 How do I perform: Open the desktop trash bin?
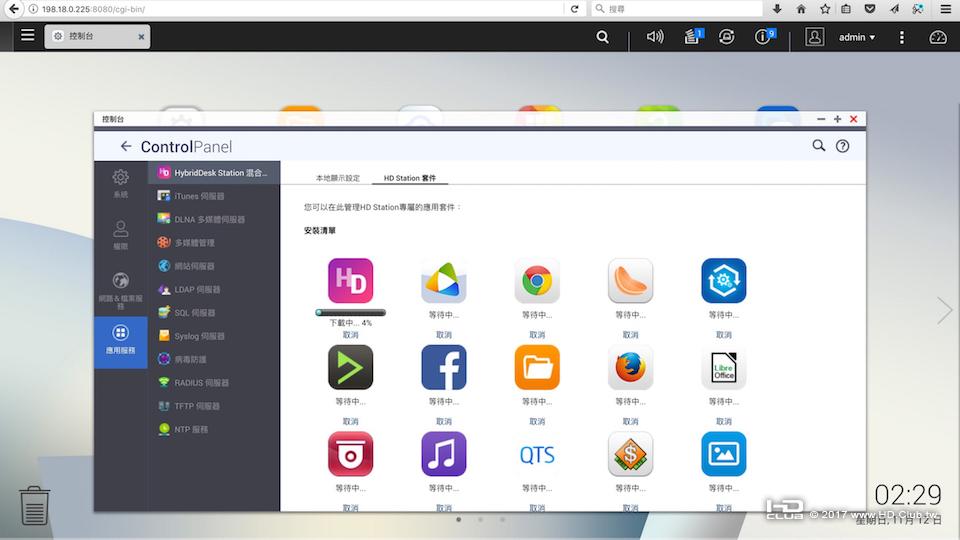pos(34,506)
